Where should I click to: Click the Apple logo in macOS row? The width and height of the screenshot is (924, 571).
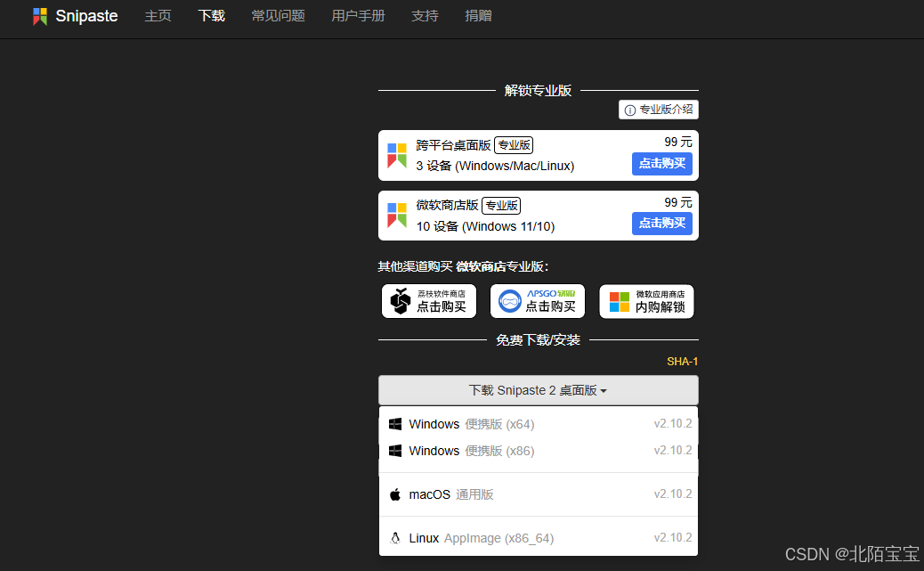pos(395,494)
